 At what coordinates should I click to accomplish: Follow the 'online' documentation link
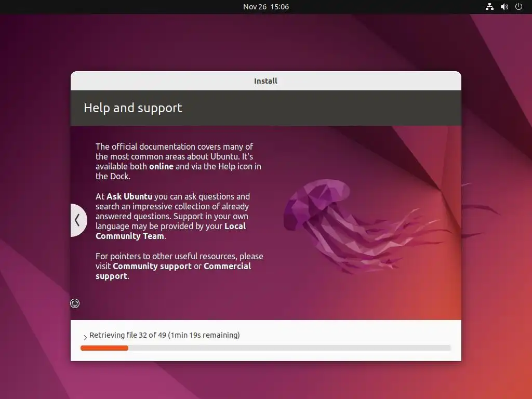[161, 166]
